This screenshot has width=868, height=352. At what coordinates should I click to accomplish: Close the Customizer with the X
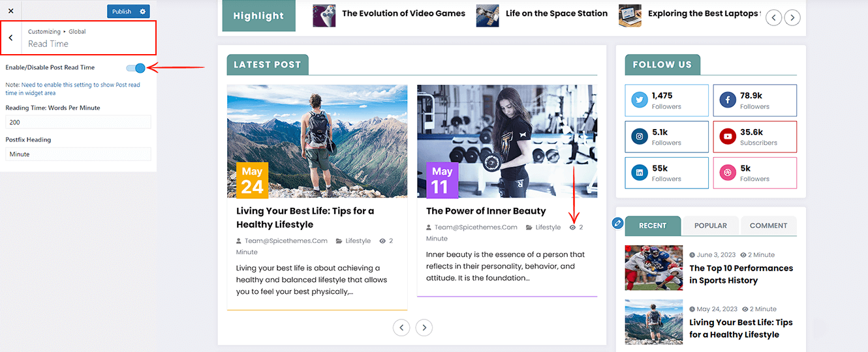coord(10,11)
